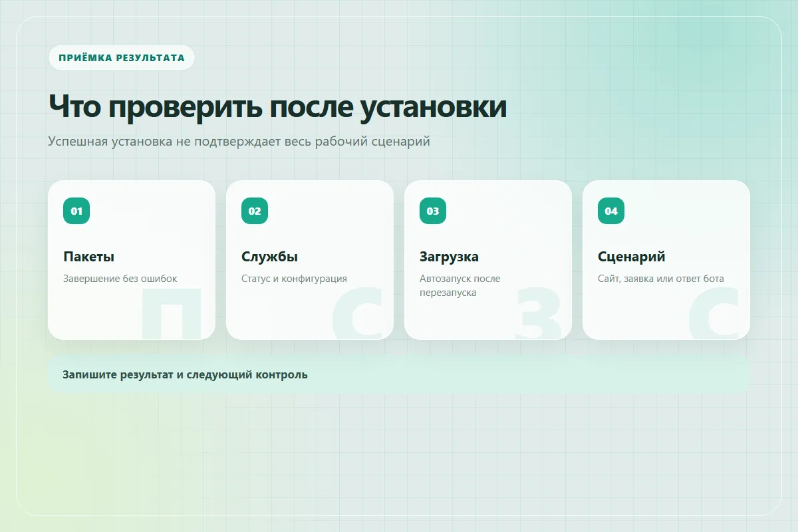Click text 'Статус и конфигурация'
The image size is (798, 532).
coord(294,279)
